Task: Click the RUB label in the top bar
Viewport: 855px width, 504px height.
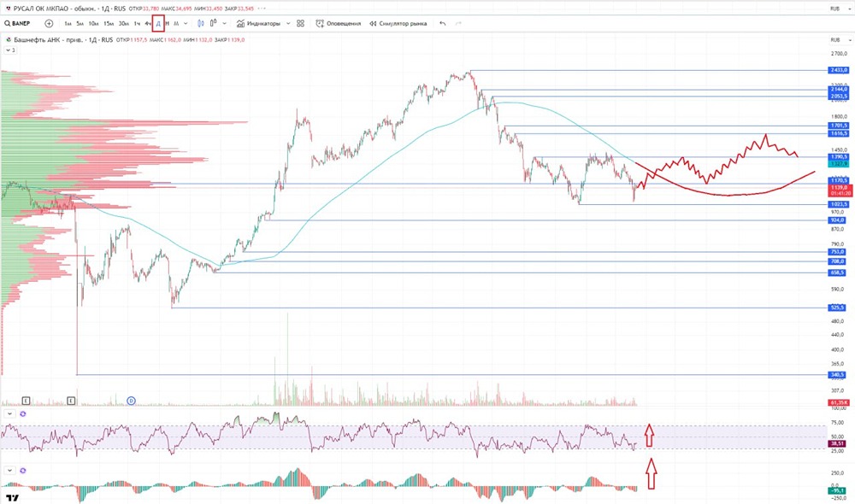Action: [834, 9]
